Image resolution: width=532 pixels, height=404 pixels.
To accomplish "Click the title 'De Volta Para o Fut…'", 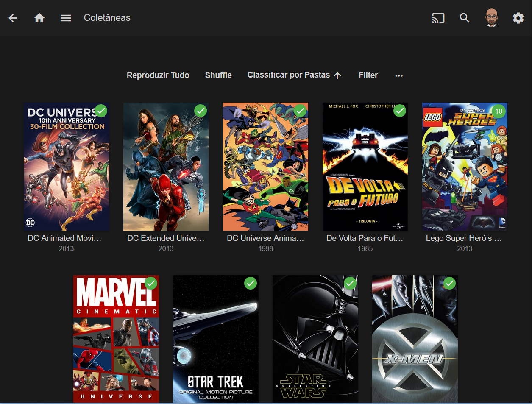I will [x=365, y=238].
